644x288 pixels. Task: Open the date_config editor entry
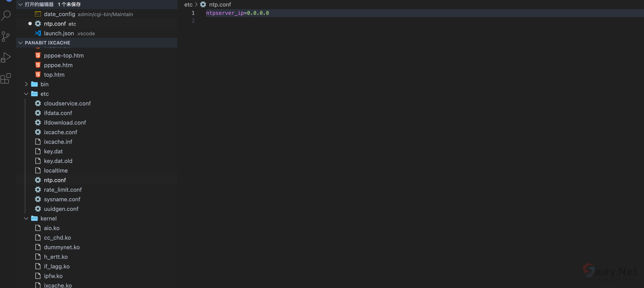click(x=59, y=14)
